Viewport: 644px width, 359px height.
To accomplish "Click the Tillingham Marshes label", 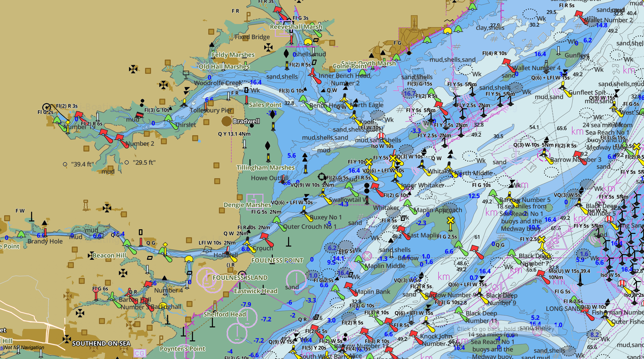I will 266,168.
